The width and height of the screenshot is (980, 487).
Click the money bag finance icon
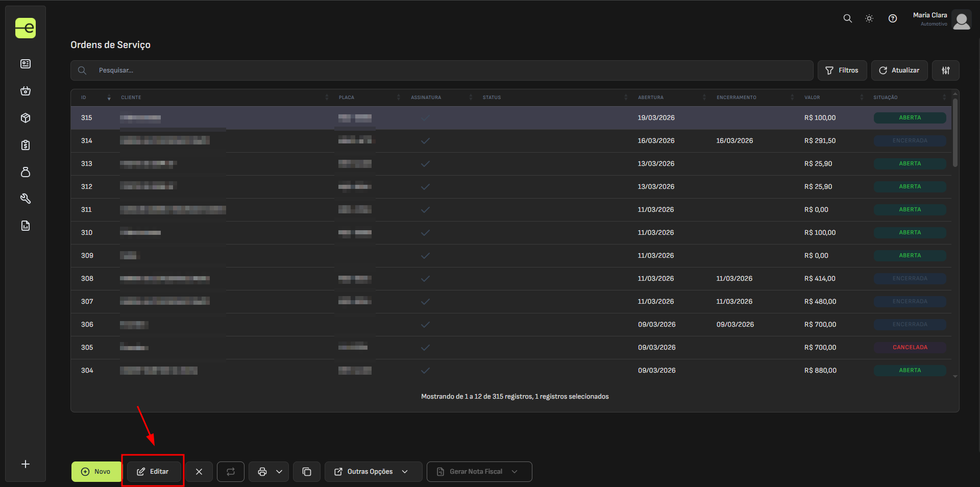pos(26,172)
